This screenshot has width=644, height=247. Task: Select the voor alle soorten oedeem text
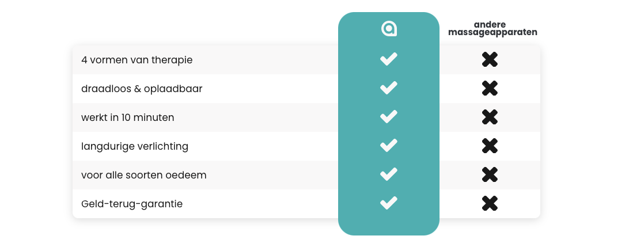point(144,175)
